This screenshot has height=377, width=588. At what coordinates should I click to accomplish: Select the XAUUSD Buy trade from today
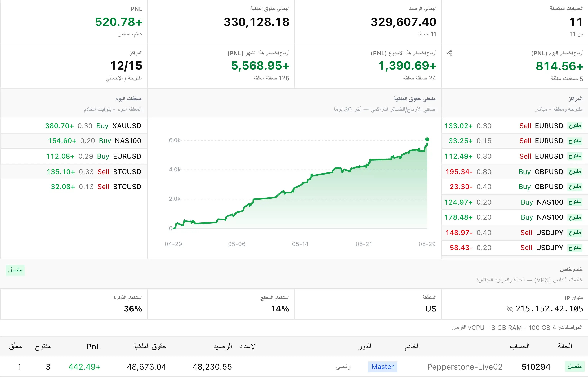point(74,126)
